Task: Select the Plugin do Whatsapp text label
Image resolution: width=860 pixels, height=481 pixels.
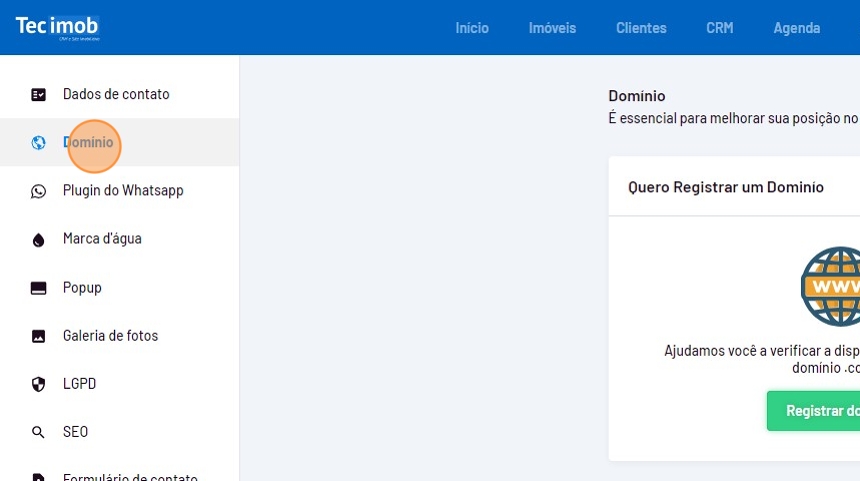Action: click(x=123, y=190)
